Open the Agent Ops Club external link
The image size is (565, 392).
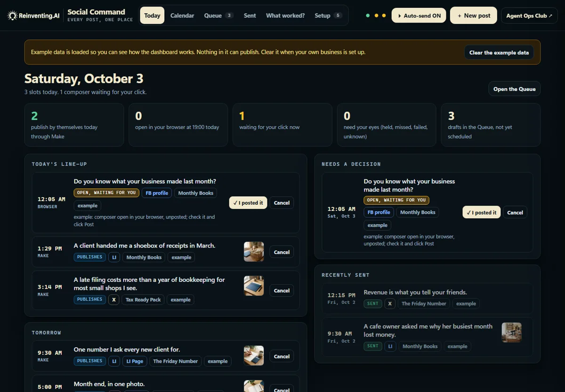point(529,16)
